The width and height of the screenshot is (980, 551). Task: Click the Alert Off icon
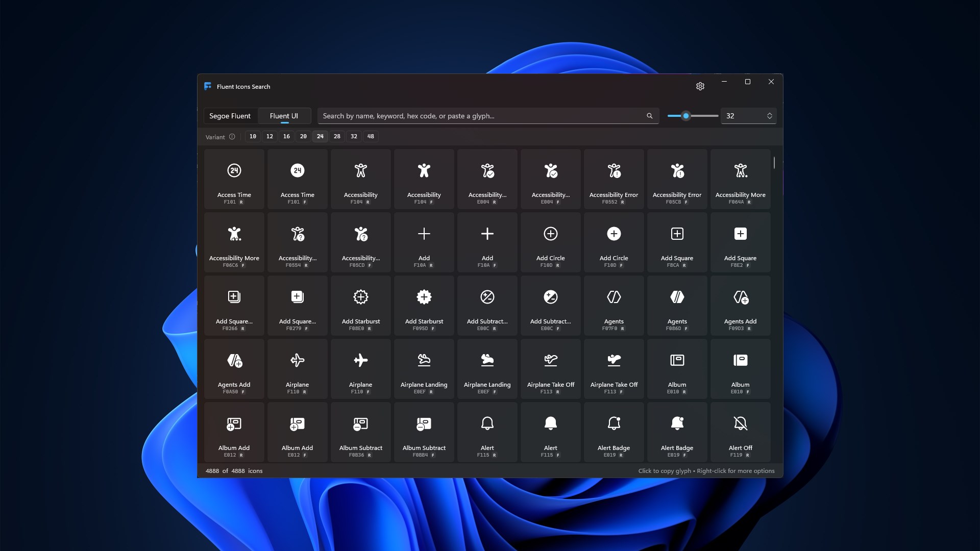point(741,432)
